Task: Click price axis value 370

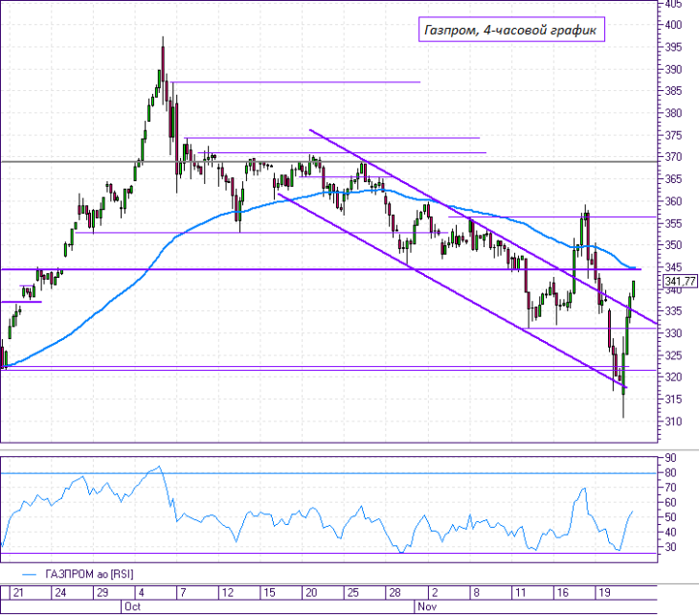Action: [x=673, y=157]
